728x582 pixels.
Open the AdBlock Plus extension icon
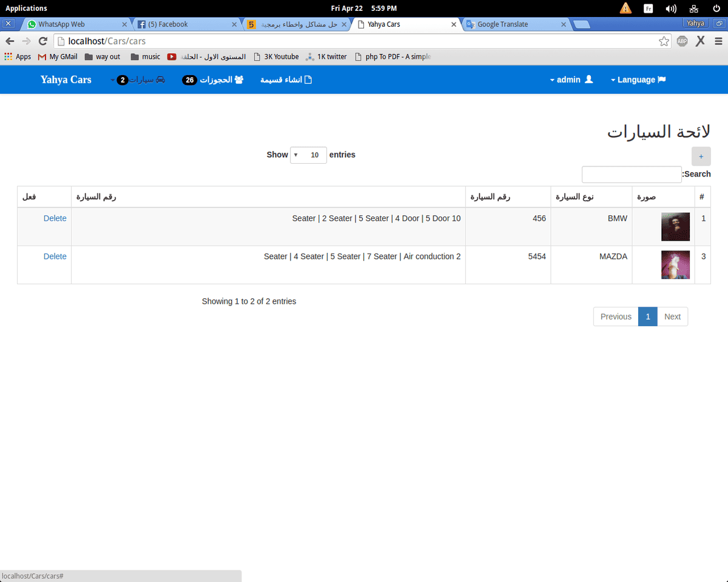[x=682, y=41]
